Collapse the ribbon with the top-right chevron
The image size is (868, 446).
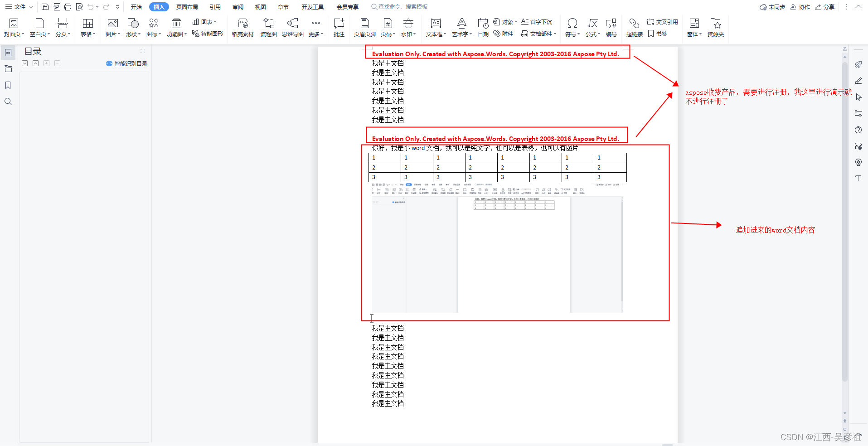858,7
